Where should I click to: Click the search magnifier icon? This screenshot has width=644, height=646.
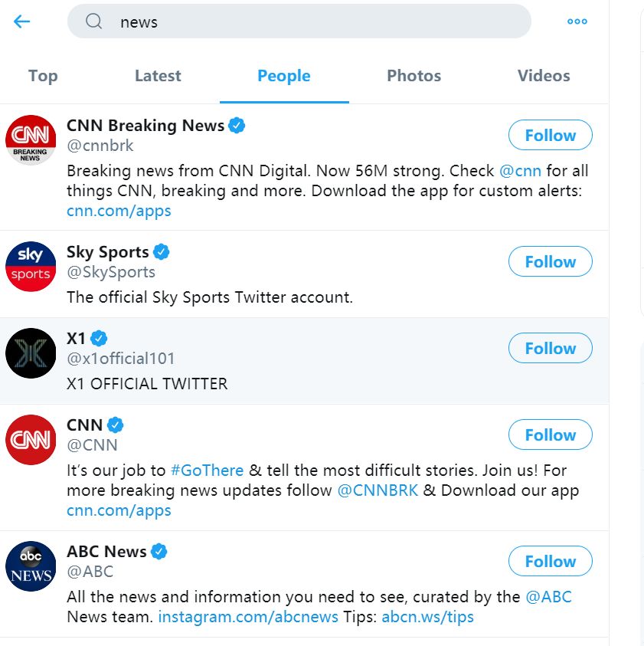[94, 21]
